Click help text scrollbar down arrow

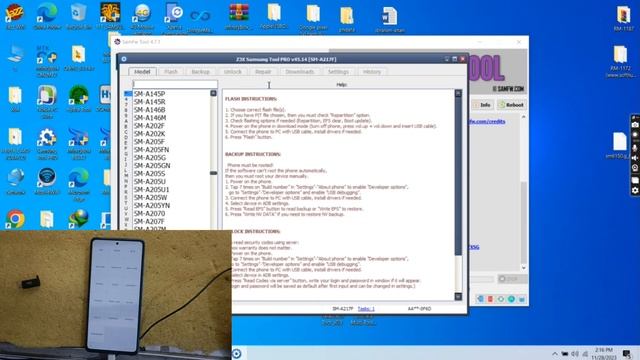pos(458,297)
